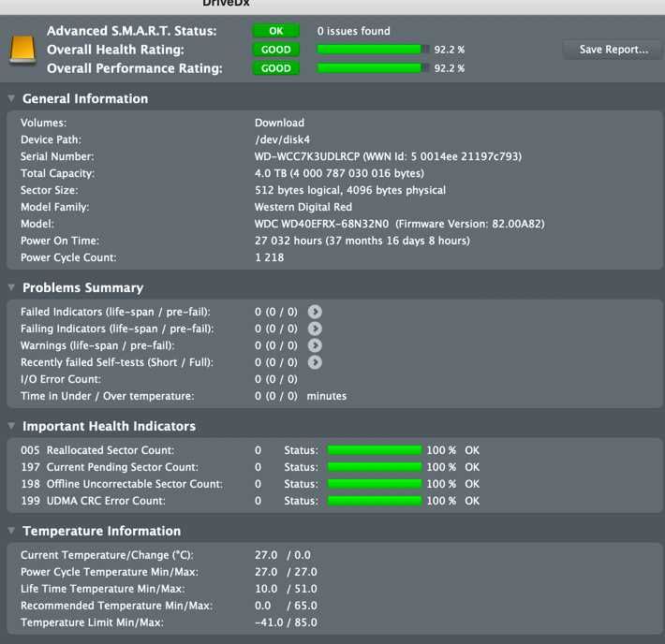
Task: Select the device path '/dev/disk4'
Action: (x=283, y=139)
